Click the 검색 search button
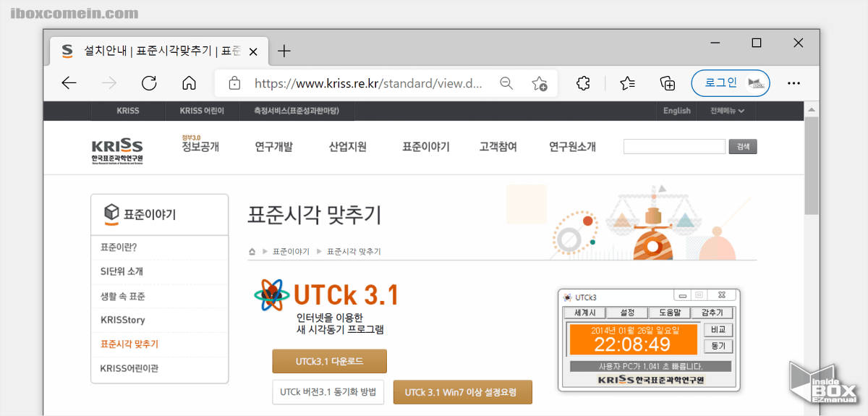 [x=743, y=147]
